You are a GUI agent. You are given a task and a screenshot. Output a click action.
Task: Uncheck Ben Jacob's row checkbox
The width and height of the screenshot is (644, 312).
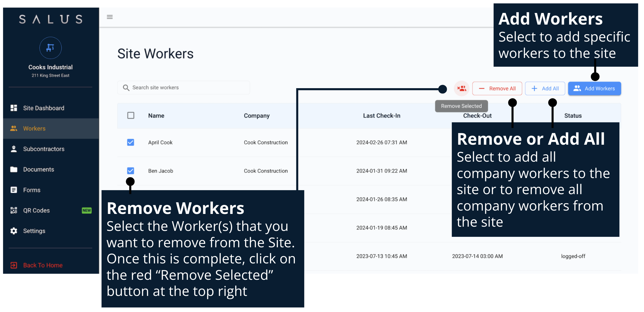(131, 171)
